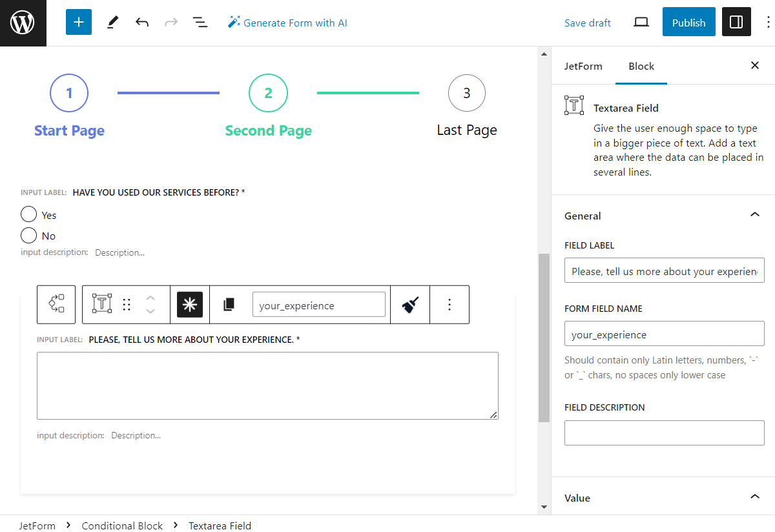Screen dimensions: 775x532
Task: Toggle the settings sidebar panel icon
Action: (736, 21)
